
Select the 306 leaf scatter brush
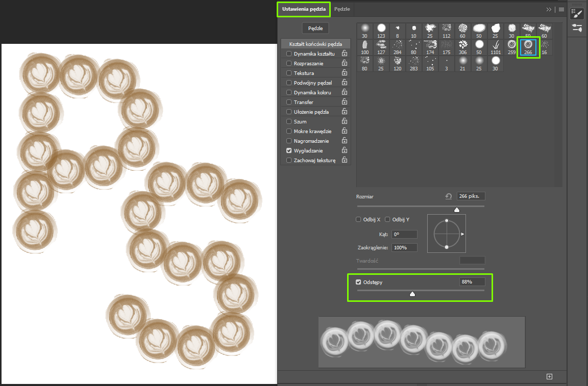tap(463, 47)
